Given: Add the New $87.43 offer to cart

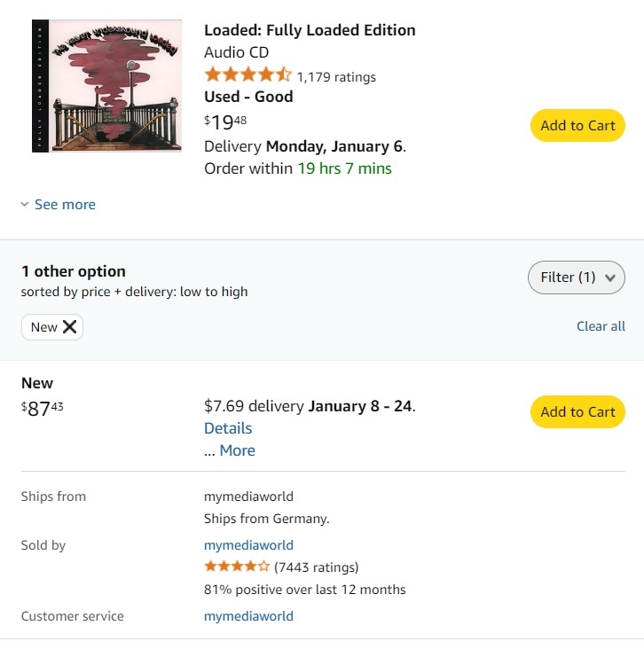Looking at the screenshot, I should click(x=577, y=412).
